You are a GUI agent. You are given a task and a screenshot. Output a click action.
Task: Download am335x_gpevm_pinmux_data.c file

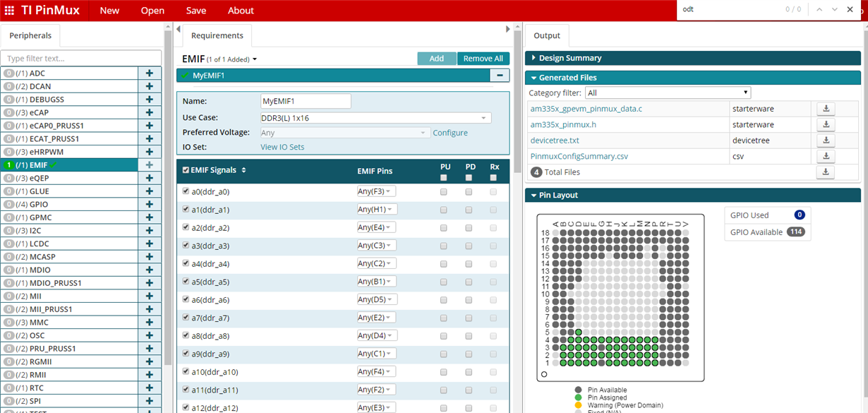point(826,109)
